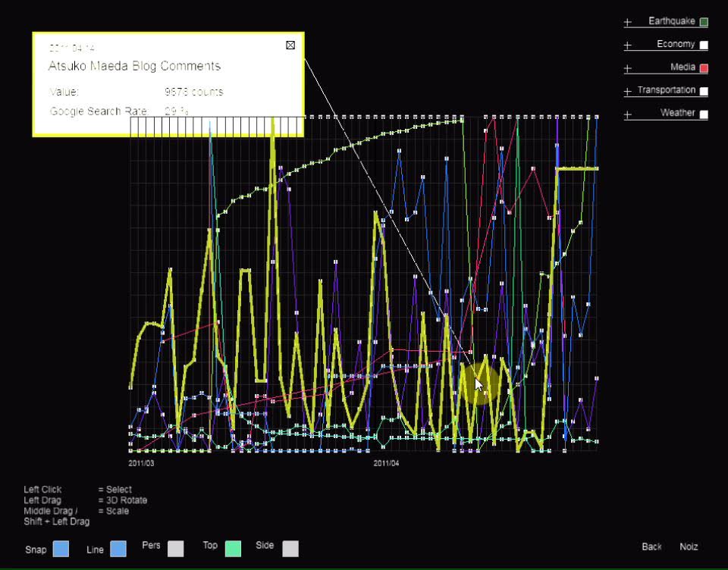Close the Atsuko Maeda Blog Comments tooltip
This screenshot has width=728, height=570.
click(x=290, y=45)
